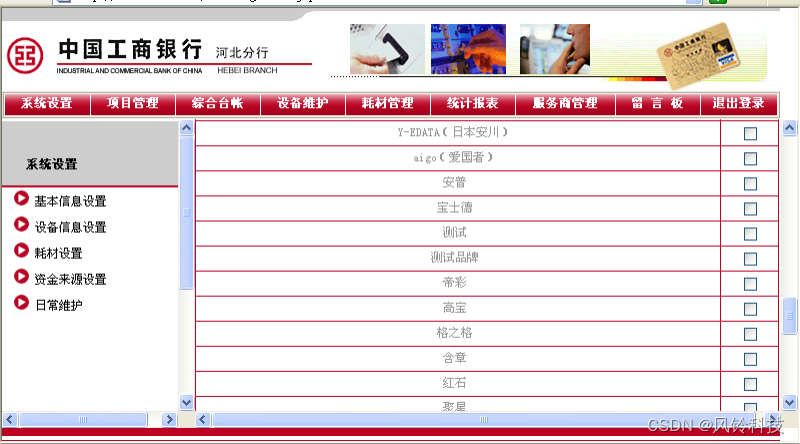Open the 统计报表 menu

(x=473, y=104)
